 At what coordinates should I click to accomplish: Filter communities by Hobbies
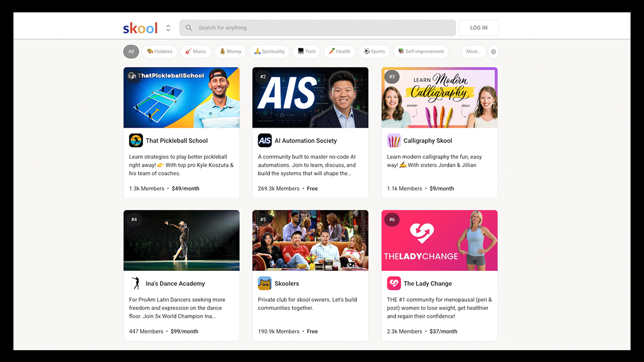tap(159, 51)
